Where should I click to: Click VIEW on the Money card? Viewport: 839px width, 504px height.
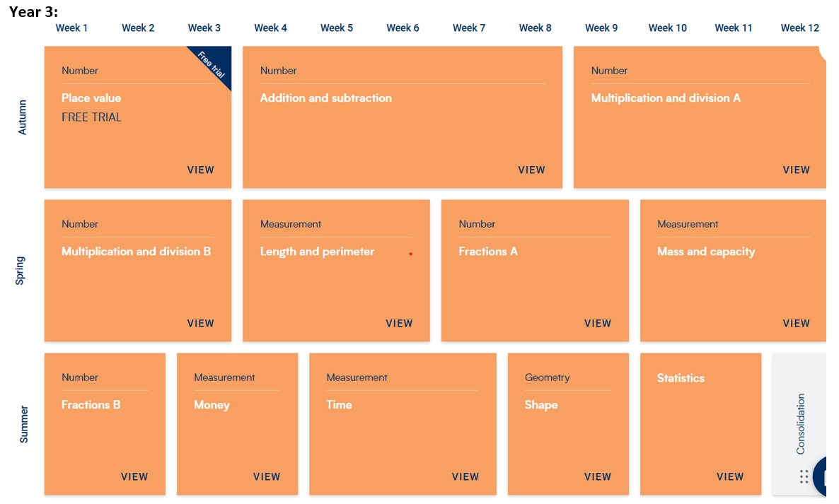click(x=267, y=476)
